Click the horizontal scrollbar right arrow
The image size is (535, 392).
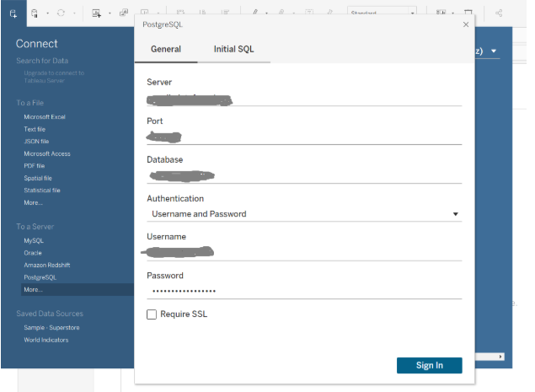tap(500, 357)
